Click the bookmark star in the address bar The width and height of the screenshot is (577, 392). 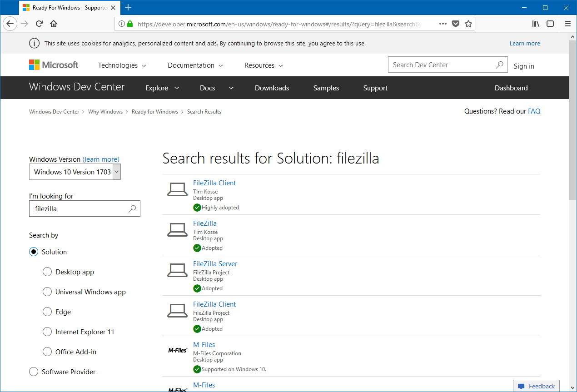pyautogui.click(x=468, y=23)
